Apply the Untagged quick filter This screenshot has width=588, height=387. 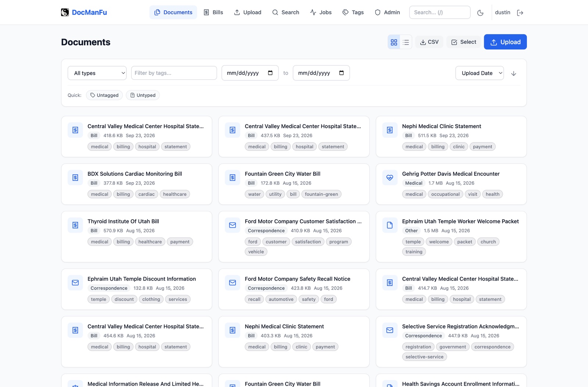pyautogui.click(x=104, y=95)
